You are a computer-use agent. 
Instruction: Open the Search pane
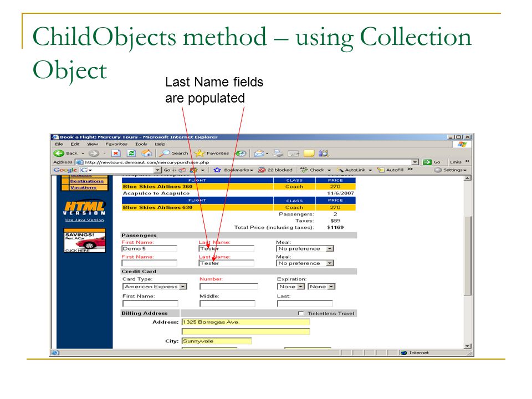pos(173,153)
